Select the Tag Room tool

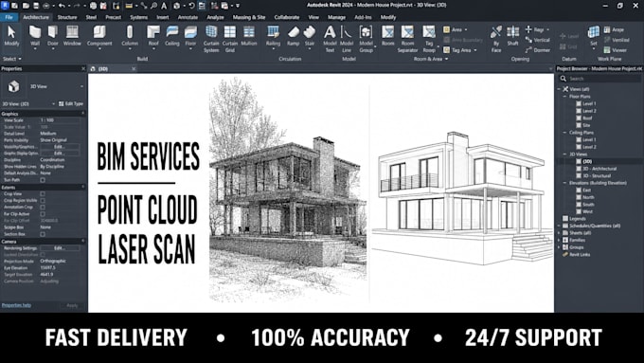click(429, 39)
